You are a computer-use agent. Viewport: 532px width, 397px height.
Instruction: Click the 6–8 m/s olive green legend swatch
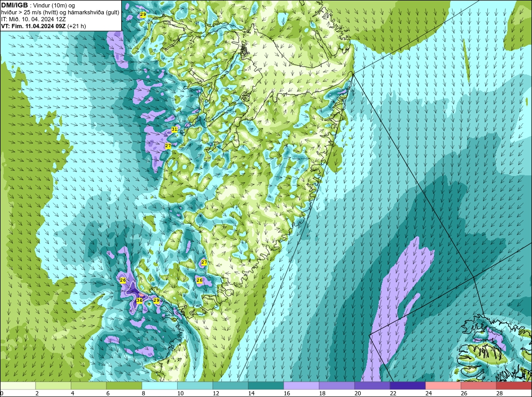pos(124,386)
